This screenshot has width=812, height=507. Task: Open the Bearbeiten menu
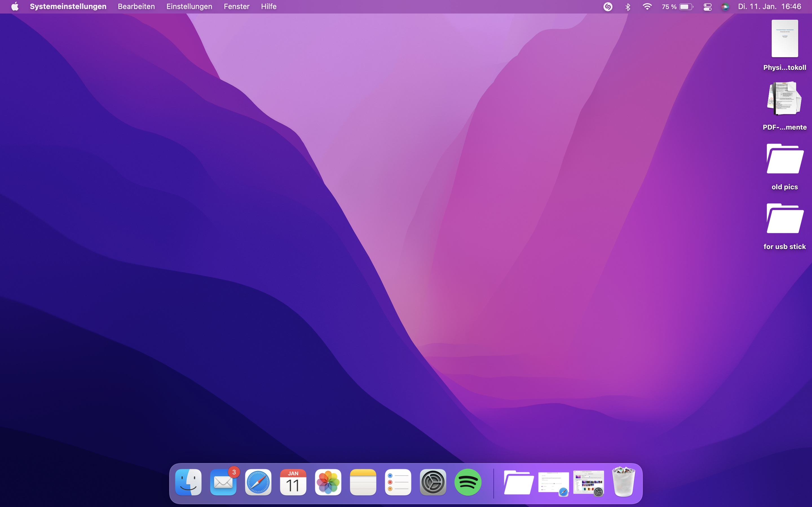(136, 7)
